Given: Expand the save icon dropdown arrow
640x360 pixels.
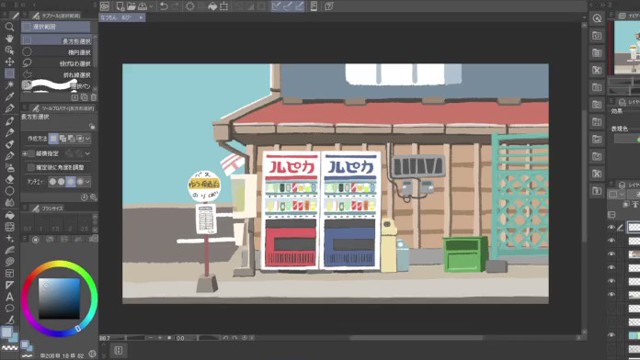Looking at the screenshot, I should point(151,6).
